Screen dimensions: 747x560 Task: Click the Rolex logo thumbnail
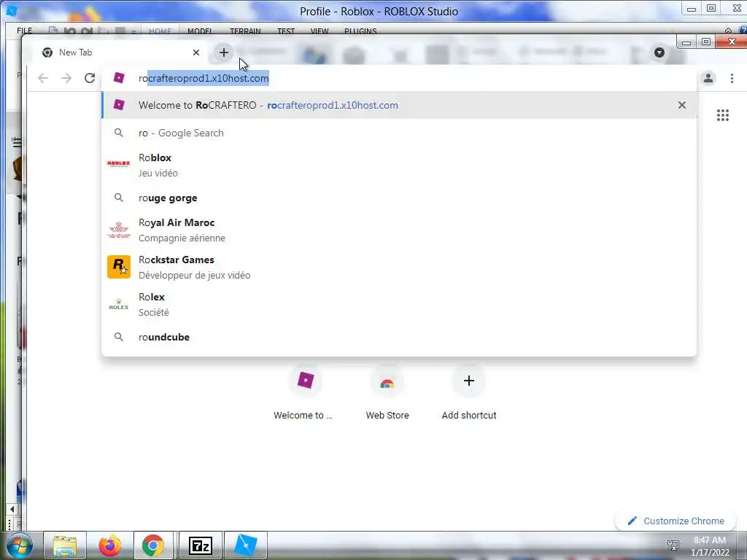(119, 304)
